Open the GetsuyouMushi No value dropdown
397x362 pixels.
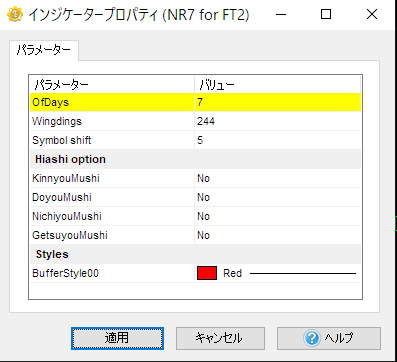(277, 235)
